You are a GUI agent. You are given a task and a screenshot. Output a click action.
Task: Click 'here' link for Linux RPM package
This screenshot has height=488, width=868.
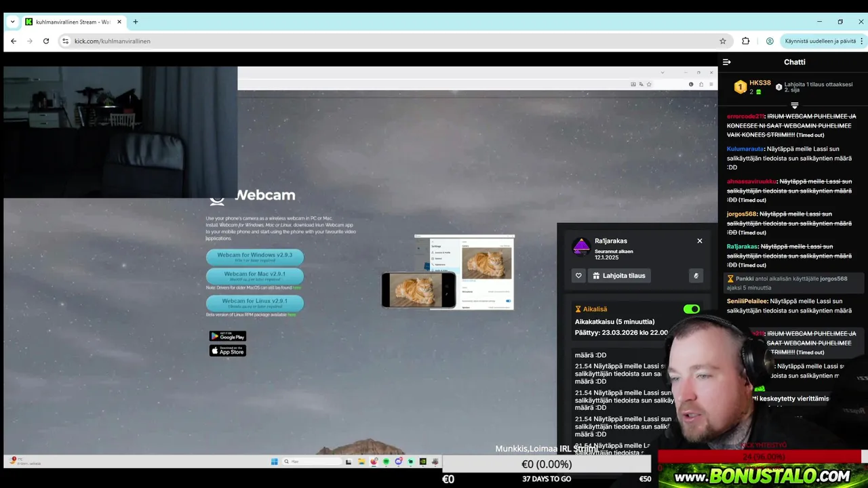[292, 315]
